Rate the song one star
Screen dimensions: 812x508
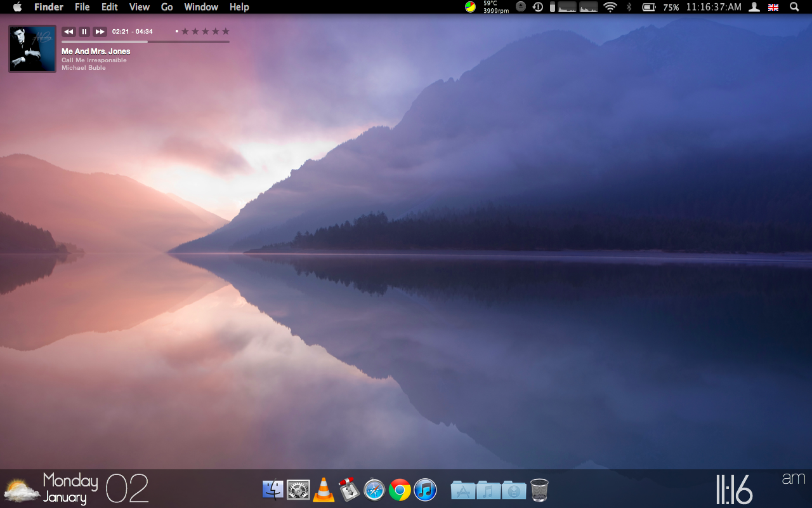coord(185,31)
